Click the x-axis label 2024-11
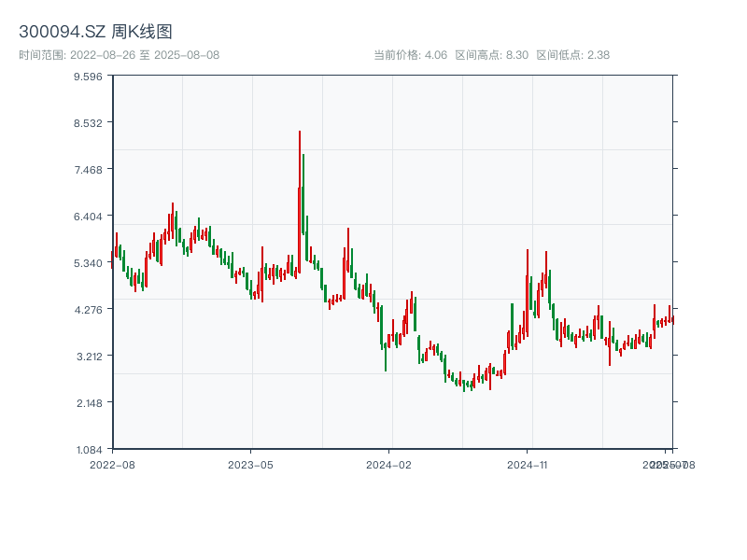747x560 pixels. pyautogui.click(x=527, y=465)
